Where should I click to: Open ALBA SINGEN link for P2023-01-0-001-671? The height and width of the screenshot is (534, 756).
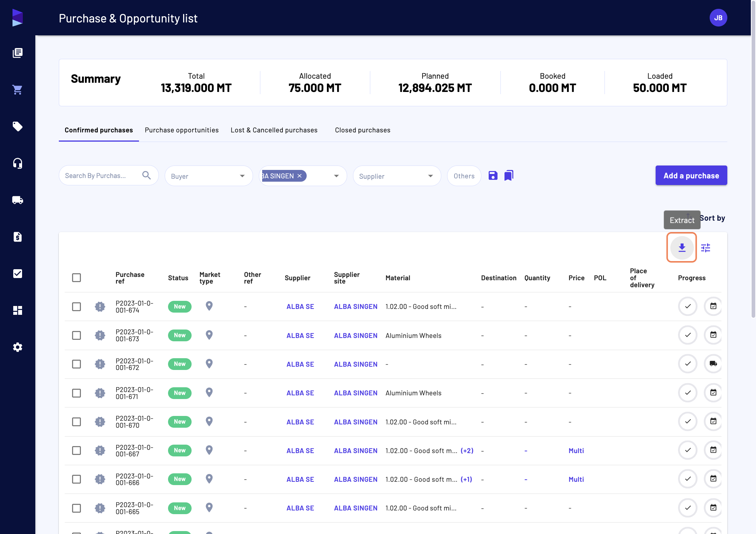[x=356, y=393]
